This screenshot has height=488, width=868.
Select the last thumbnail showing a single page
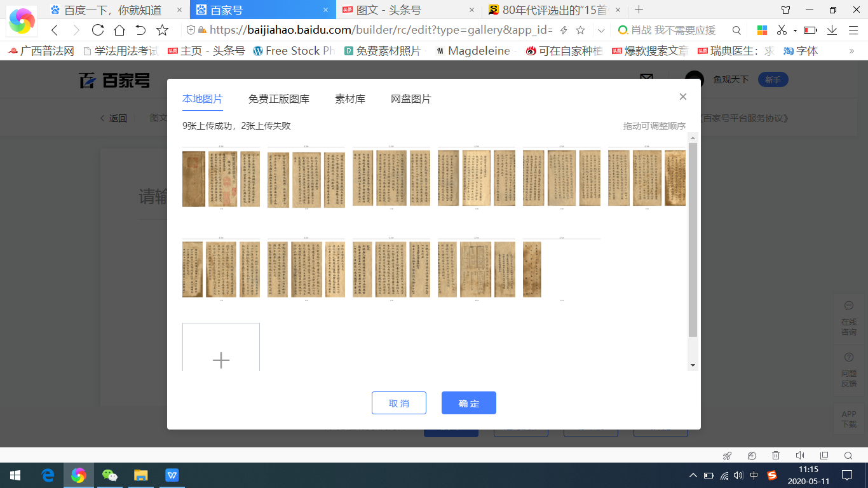point(562,269)
